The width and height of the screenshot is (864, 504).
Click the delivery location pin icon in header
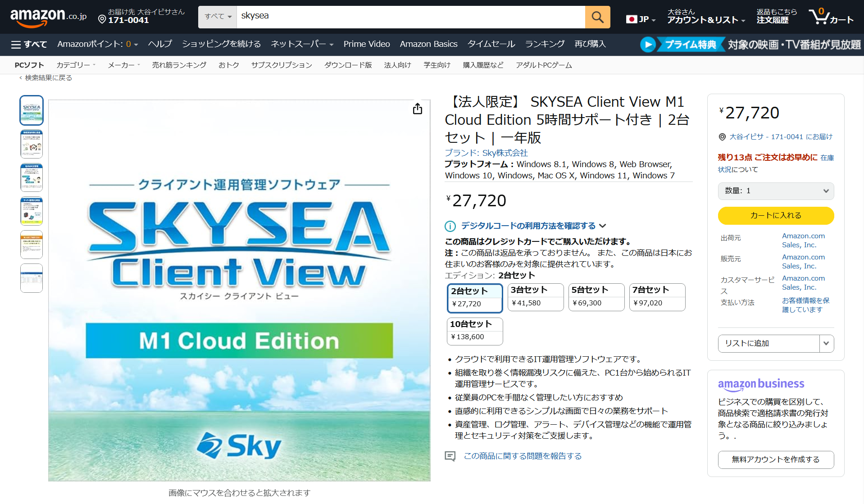click(102, 19)
